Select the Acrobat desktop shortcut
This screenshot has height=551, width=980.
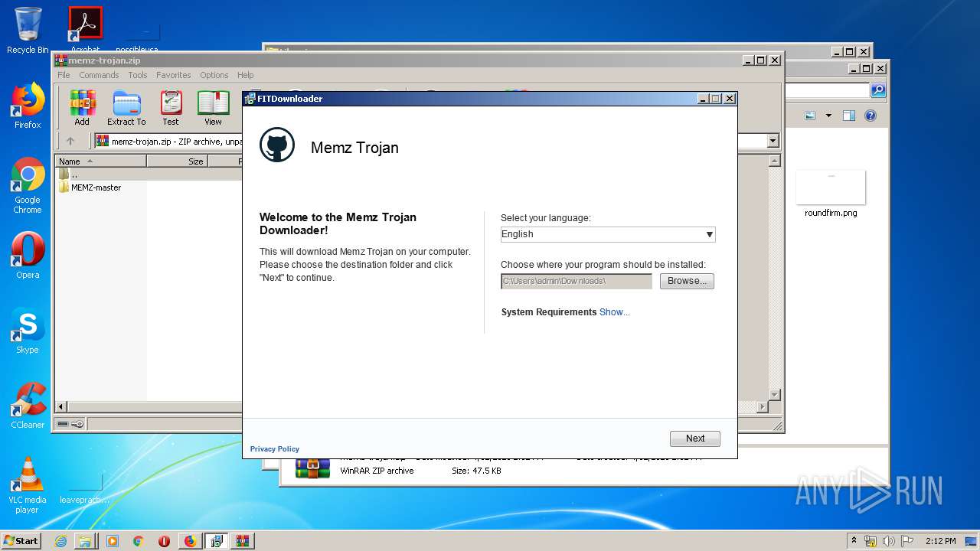[x=86, y=30]
